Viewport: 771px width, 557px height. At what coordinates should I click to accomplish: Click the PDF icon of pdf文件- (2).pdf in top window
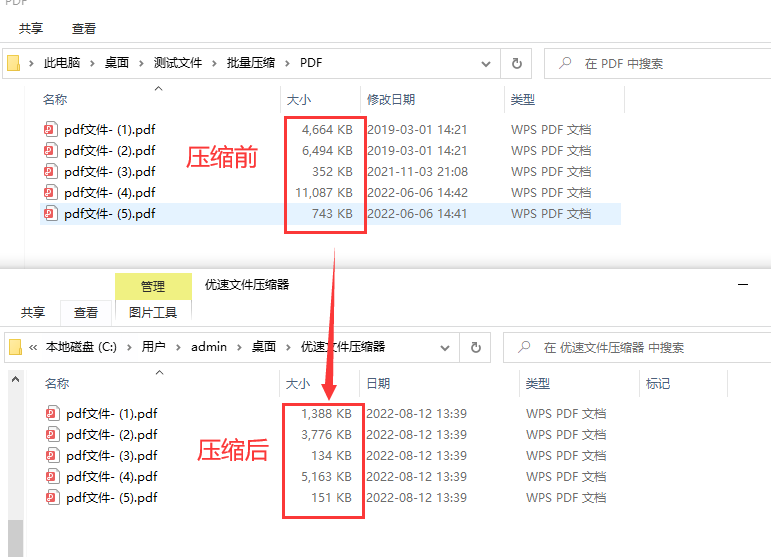pos(50,150)
